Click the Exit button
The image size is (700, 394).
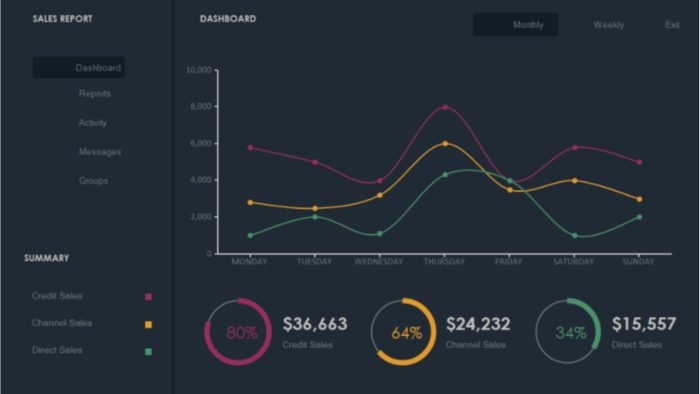click(672, 25)
